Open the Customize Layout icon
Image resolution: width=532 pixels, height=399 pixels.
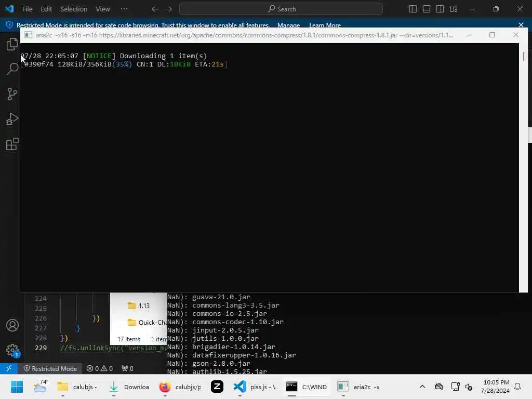tap(454, 9)
